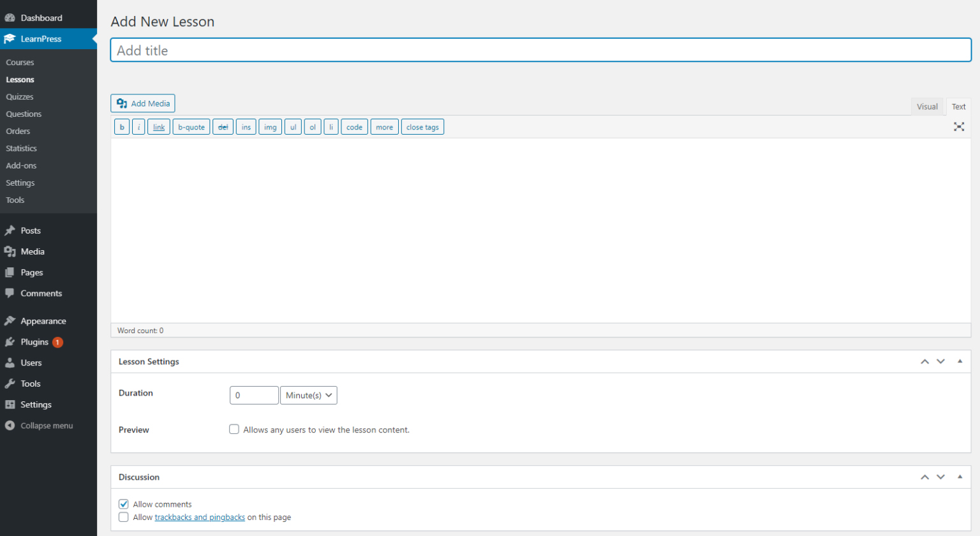Viewport: 980px width, 536px height.
Task: Enable the lesson Preview checkbox
Action: tap(234, 429)
